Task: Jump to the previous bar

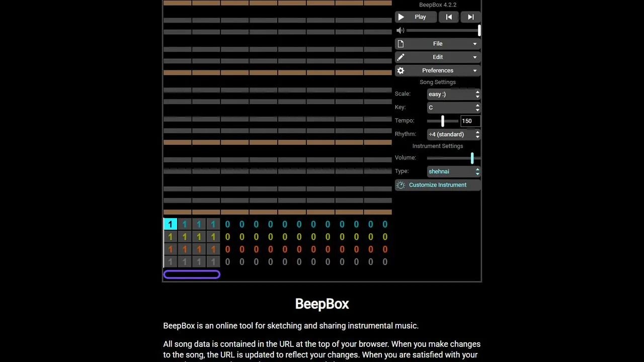Action: coord(449,17)
